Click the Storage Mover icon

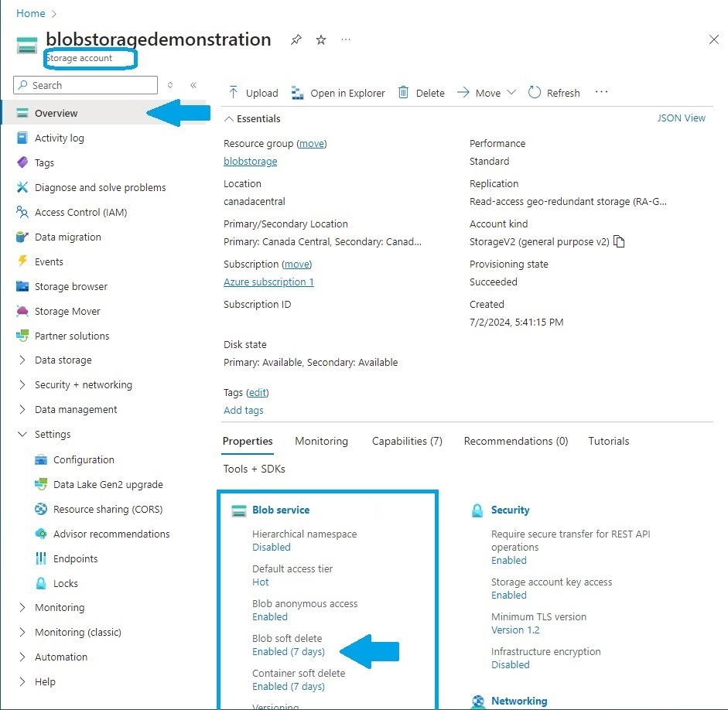pos(22,311)
